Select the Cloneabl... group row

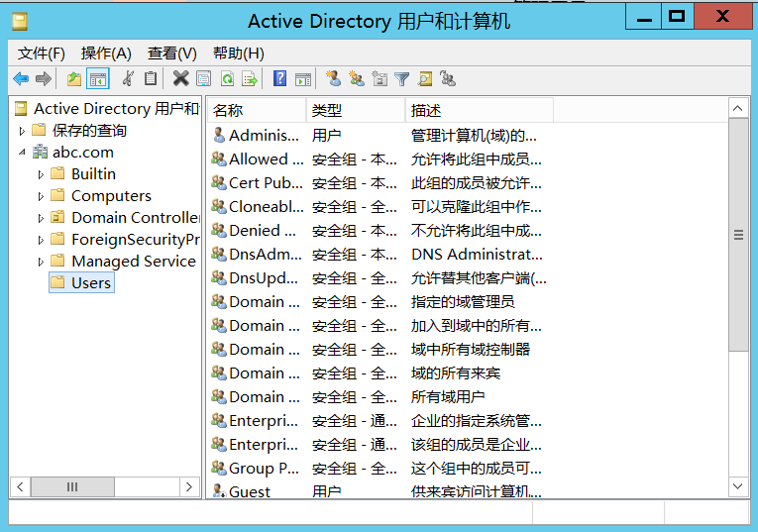[375, 207]
